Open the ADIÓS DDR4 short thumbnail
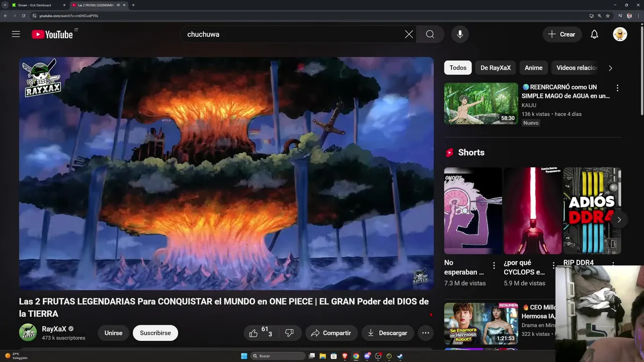The height and width of the screenshot is (362, 644). tap(592, 211)
